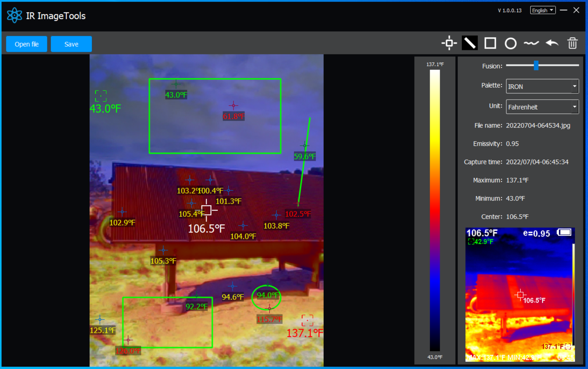Click the Save button
This screenshot has width=588, height=369.
point(71,44)
